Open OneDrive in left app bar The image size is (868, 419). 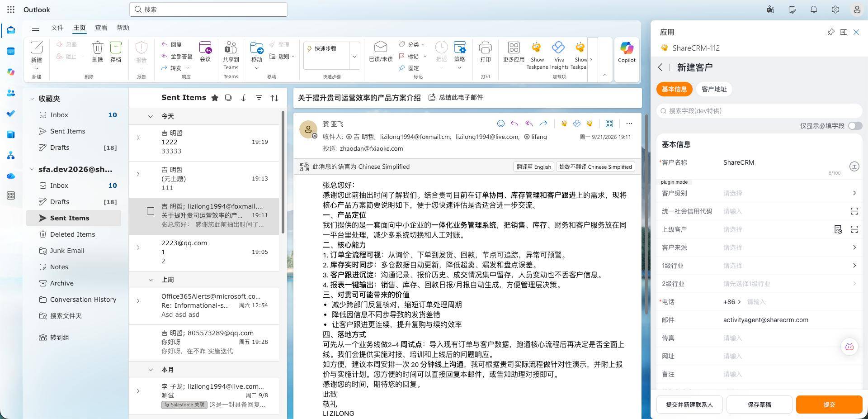tap(11, 176)
